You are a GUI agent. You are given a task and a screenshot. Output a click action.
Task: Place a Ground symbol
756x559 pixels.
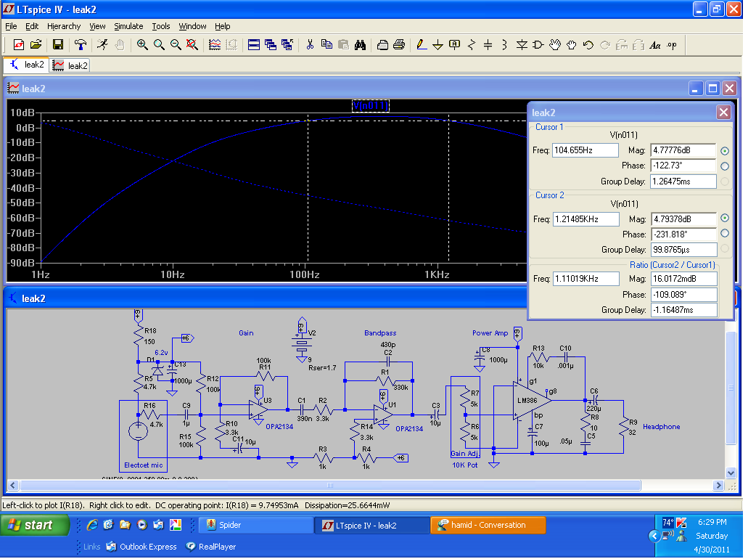coord(437,45)
